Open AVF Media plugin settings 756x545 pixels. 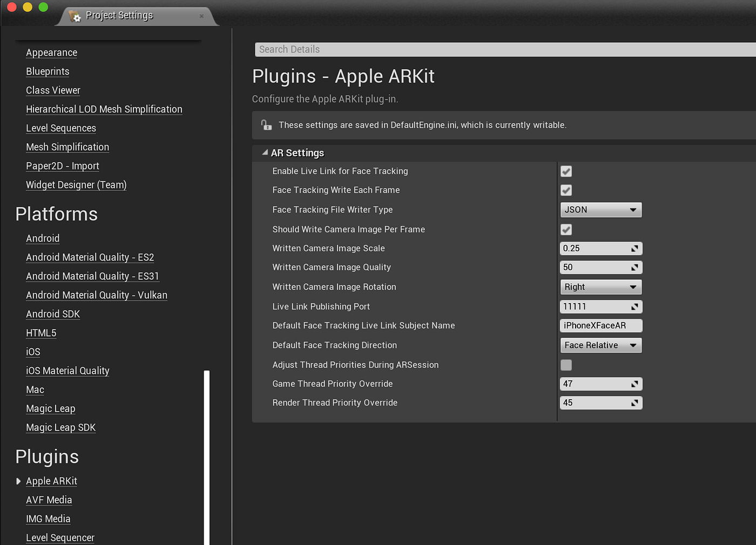click(49, 500)
